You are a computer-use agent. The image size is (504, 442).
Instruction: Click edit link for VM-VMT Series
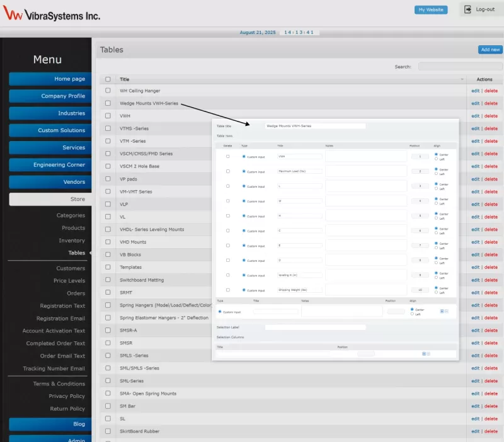coord(475,191)
